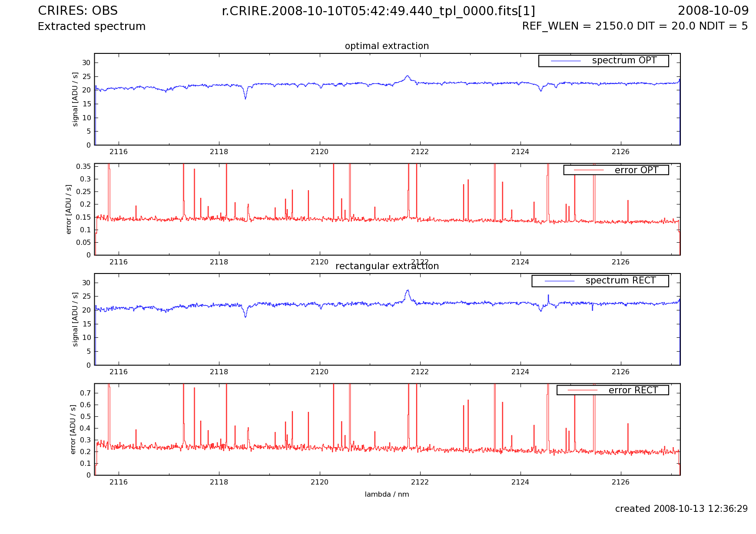Click the 'optimal extraction' plot title
Screen dimensions: 756x534
pos(387,46)
